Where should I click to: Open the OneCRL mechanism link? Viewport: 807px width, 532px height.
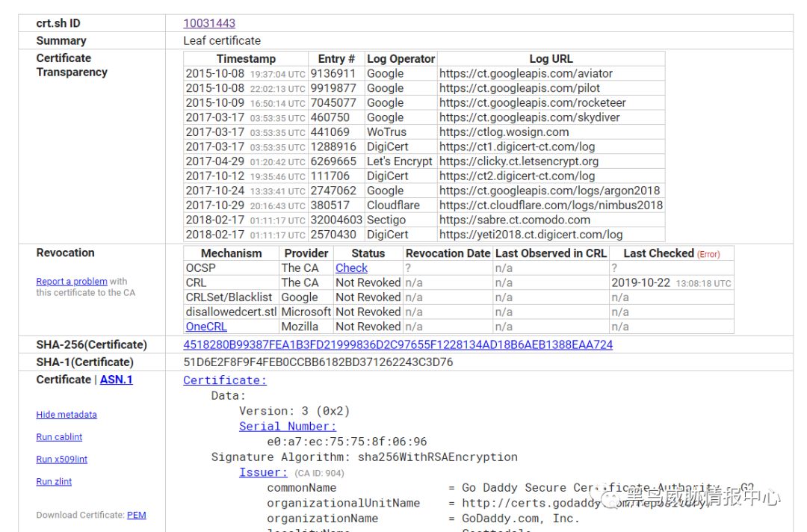[206, 327]
